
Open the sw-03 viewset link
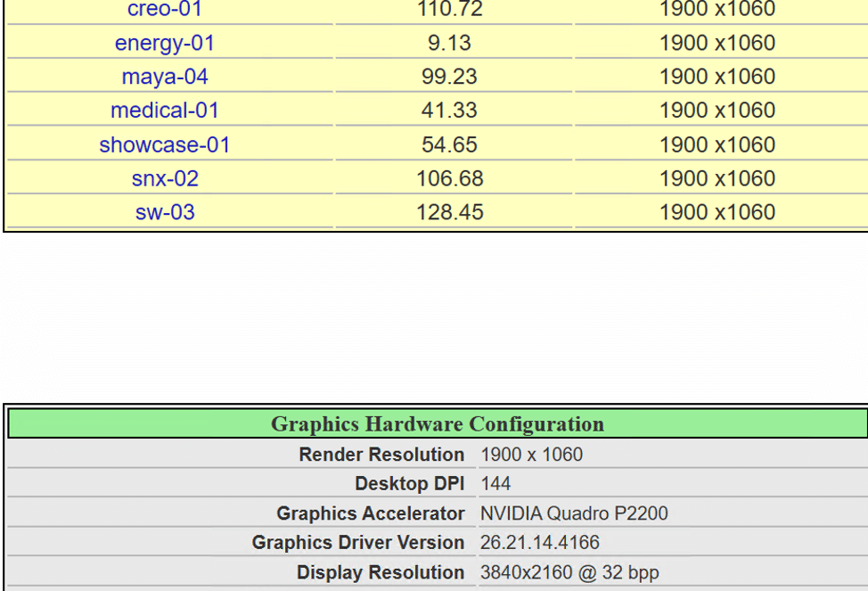tap(164, 212)
